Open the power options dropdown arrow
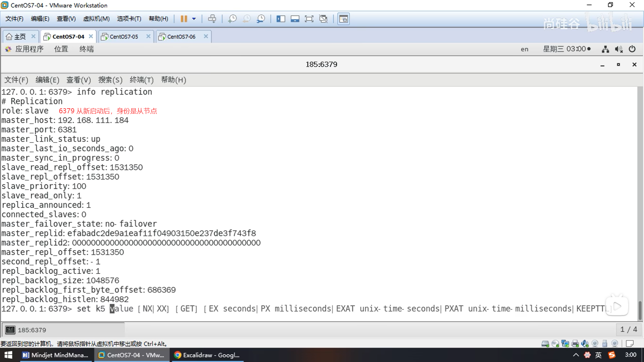Screen dimensions: 644x362 point(194,19)
